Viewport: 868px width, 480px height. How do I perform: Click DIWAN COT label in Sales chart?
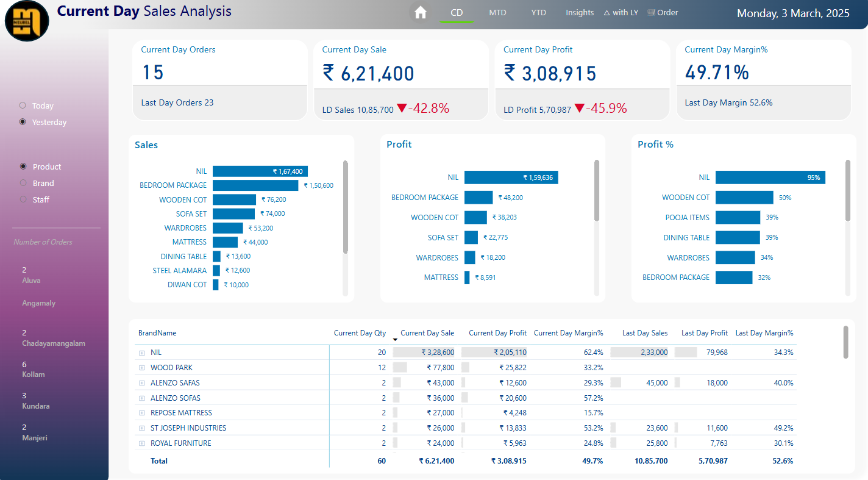pyautogui.click(x=187, y=285)
